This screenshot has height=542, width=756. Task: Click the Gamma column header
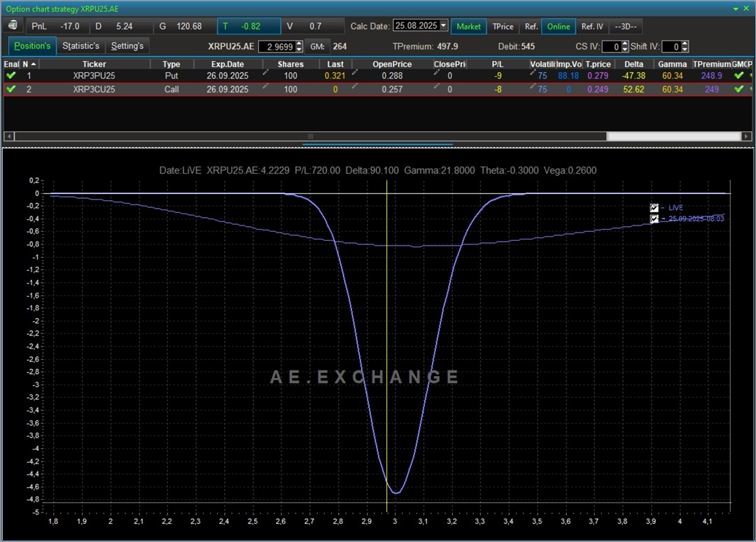(x=672, y=64)
